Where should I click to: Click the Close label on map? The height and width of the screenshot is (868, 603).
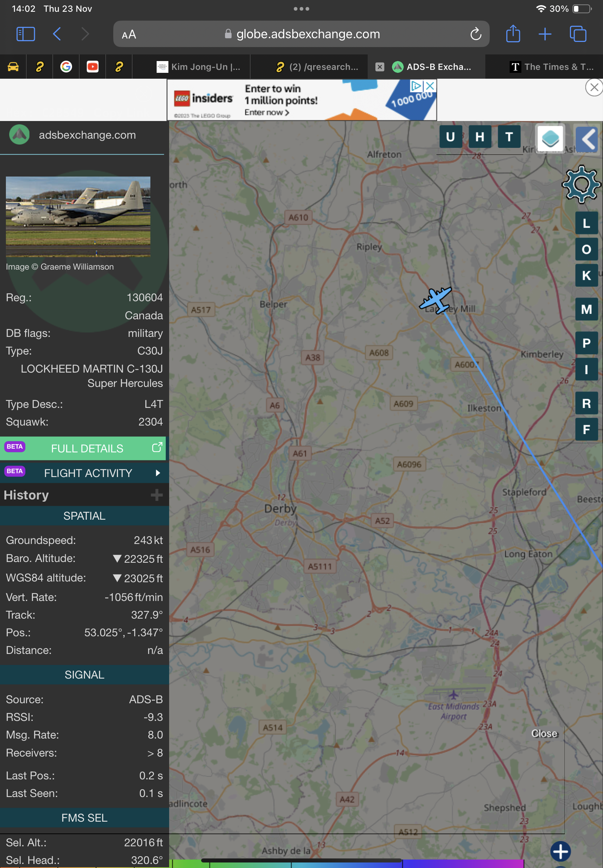pyautogui.click(x=544, y=733)
